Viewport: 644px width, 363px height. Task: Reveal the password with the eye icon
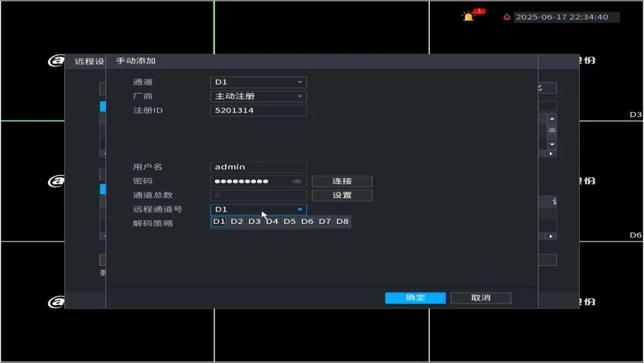[x=298, y=181]
